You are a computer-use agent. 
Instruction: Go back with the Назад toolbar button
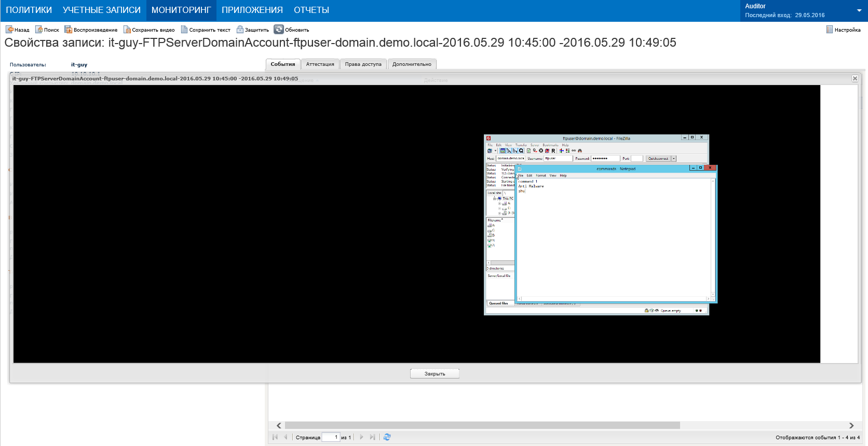[x=18, y=30]
